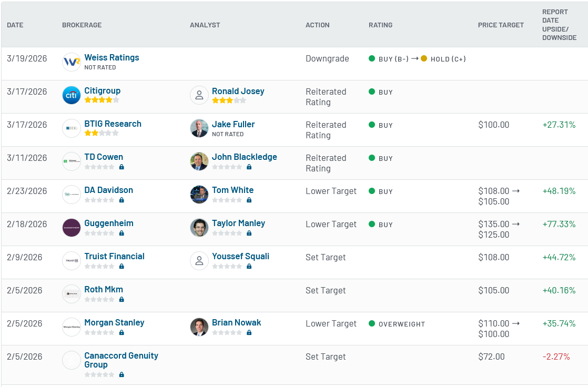
Task: Click the lock icon under TD Cowen
Action: 121,167
